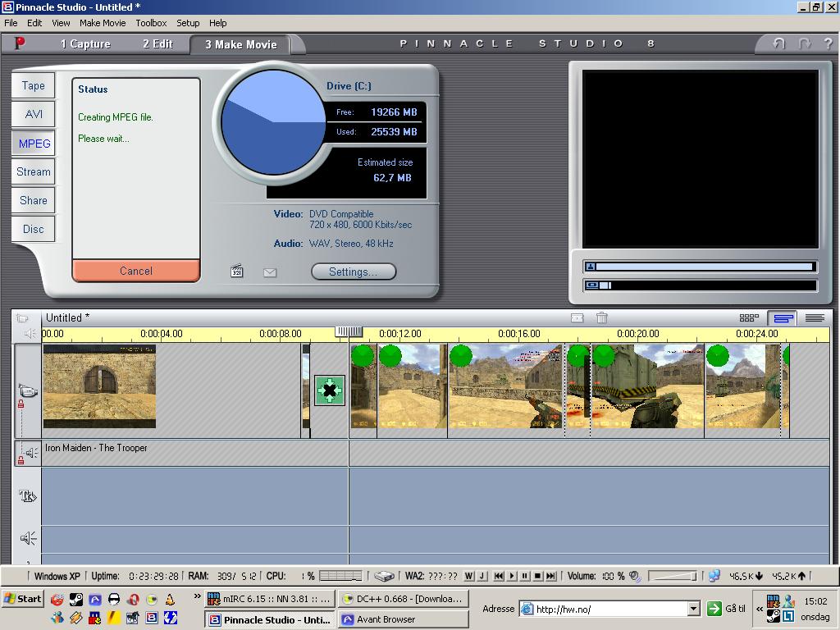Open the Settings dialog
The height and width of the screenshot is (630, 840).
pyautogui.click(x=353, y=272)
